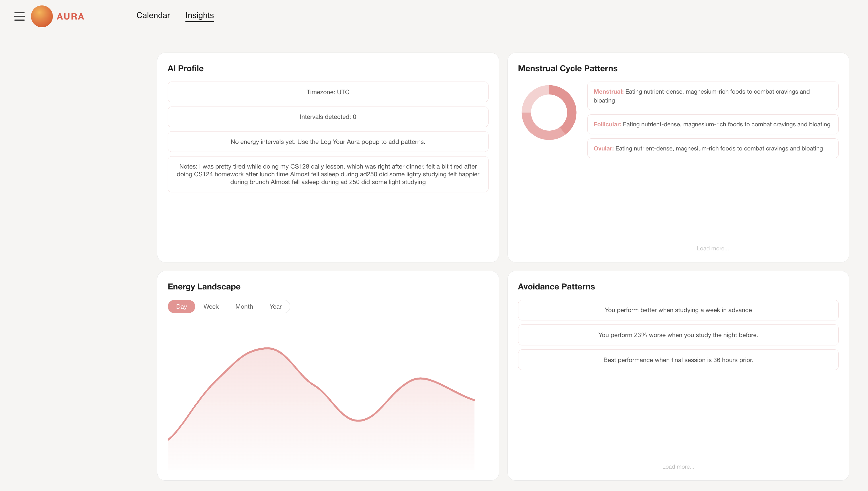Click the Timezone: UTC field

pos(328,92)
